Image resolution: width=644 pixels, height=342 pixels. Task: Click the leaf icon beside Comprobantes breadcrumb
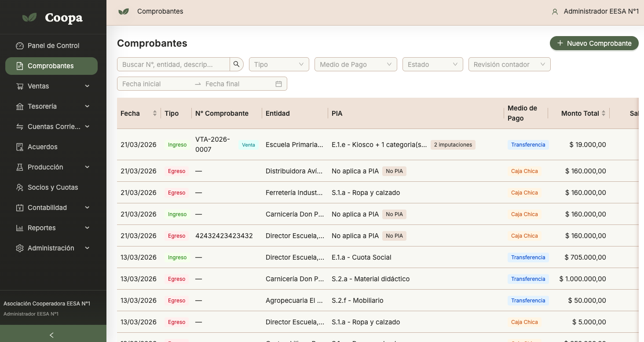tap(124, 11)
